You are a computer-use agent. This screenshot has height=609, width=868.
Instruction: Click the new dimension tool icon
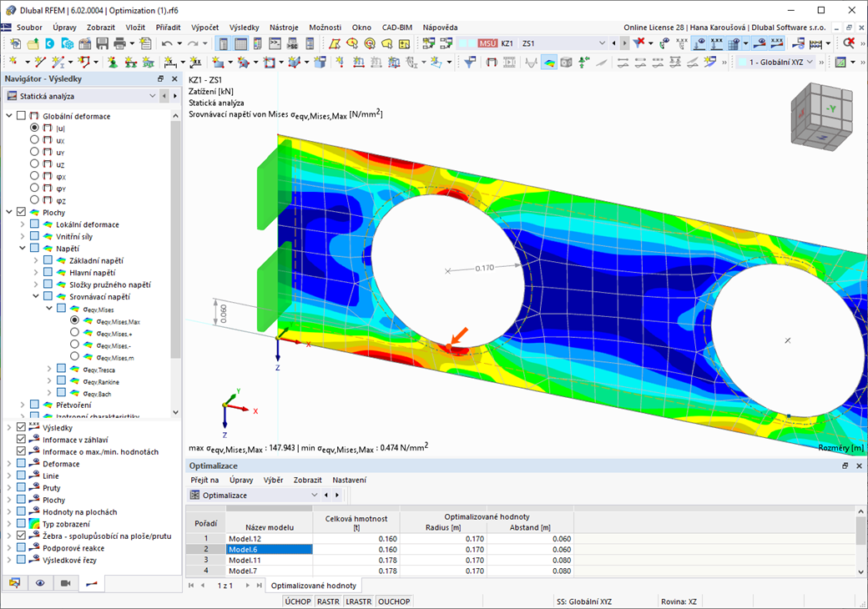point(170,62)
